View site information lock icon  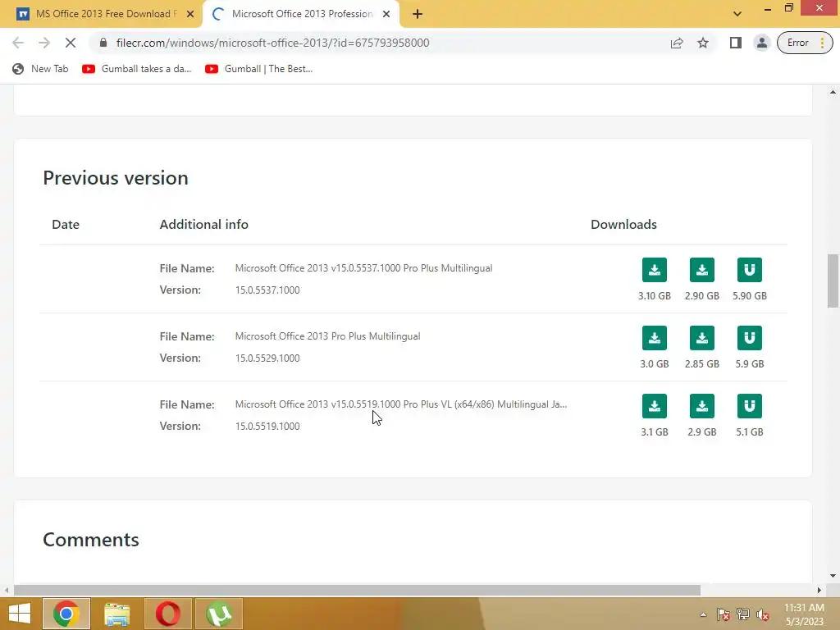click(x=103, y=43)
